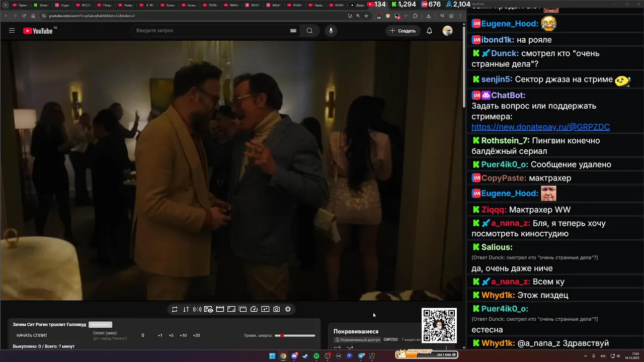This screenshot has width=644, height=362.
Task: Switch to the Студи browser tab
Action: click(63, 5)
